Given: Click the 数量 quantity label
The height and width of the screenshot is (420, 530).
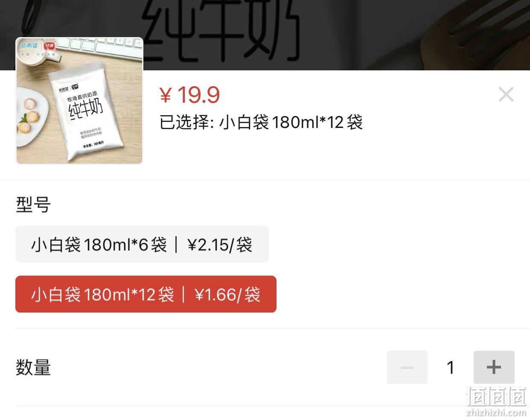Looking at the screenshot, I should 33,368.
